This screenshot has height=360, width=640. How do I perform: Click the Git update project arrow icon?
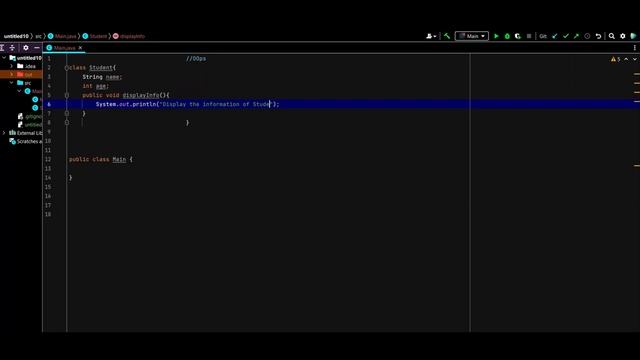click(x=555, y=36)
